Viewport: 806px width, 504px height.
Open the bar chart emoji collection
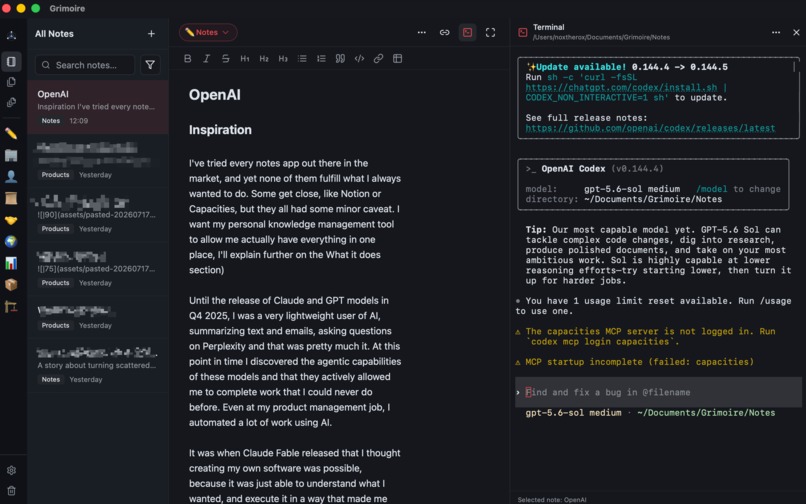[x=11, y=263]
